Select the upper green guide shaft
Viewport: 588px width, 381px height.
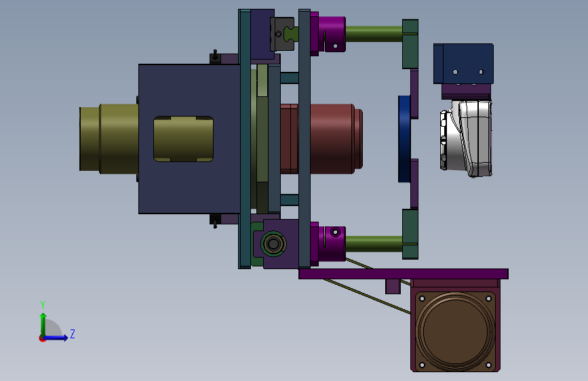pyautogui.click(x=374, y=33)
